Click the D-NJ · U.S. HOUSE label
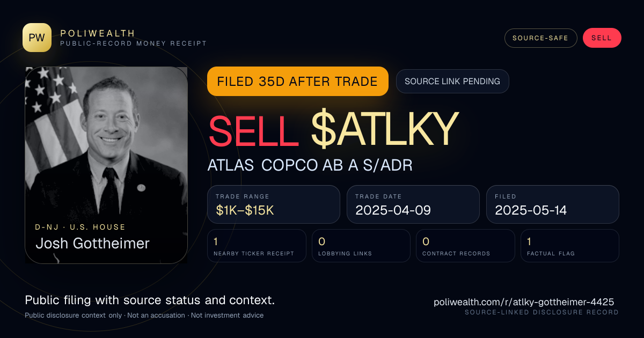This screenshot has height=338, width=644. point(80,227)
